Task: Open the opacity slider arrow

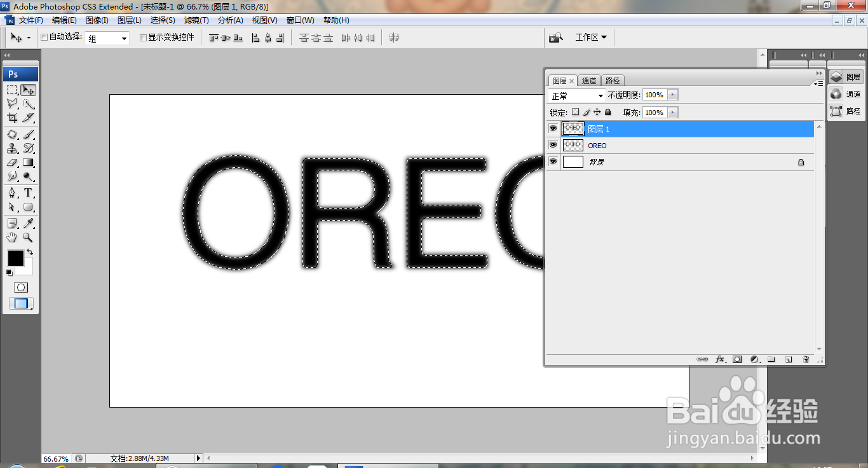Action: [673, 95]
